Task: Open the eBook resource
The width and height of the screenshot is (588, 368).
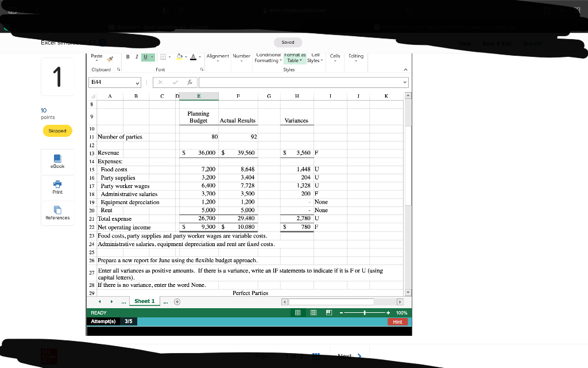Action: tap(57, 162)
